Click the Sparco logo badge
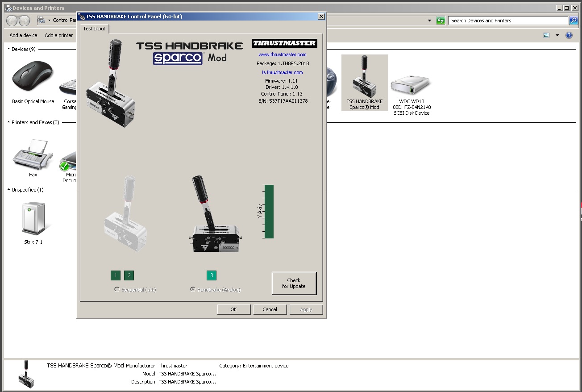582x392 pixels. (x=178, y=58)
